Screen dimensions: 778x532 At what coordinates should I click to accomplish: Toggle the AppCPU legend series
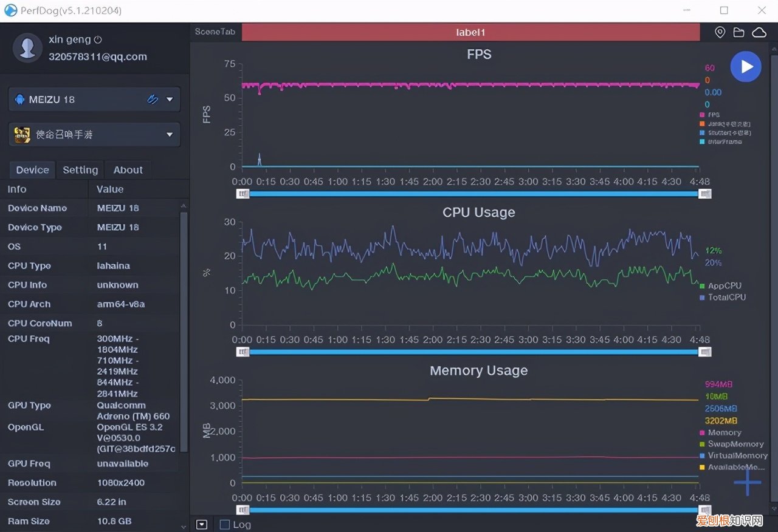click(x=724, y=286)
